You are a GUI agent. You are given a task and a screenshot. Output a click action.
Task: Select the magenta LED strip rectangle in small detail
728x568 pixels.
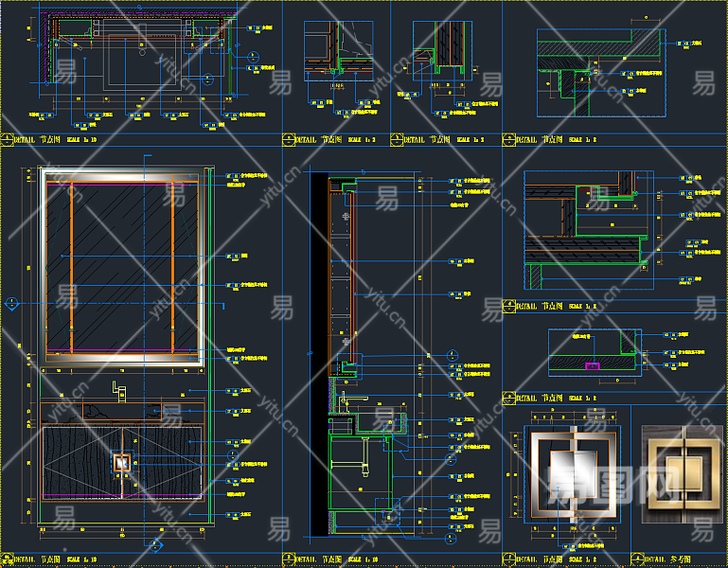593,366
